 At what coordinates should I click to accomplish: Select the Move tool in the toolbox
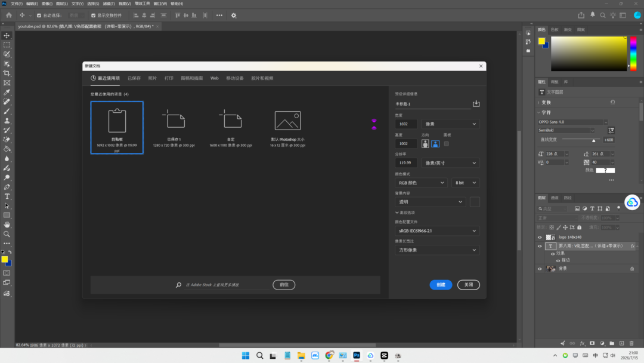point(7,36)
